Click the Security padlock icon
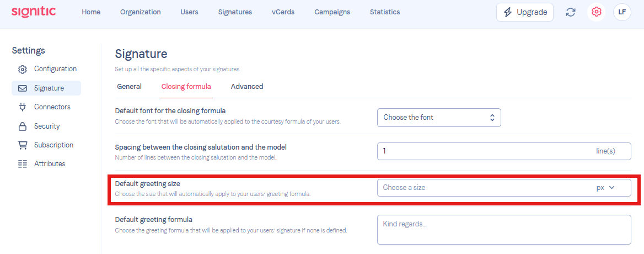 [23, 126]
